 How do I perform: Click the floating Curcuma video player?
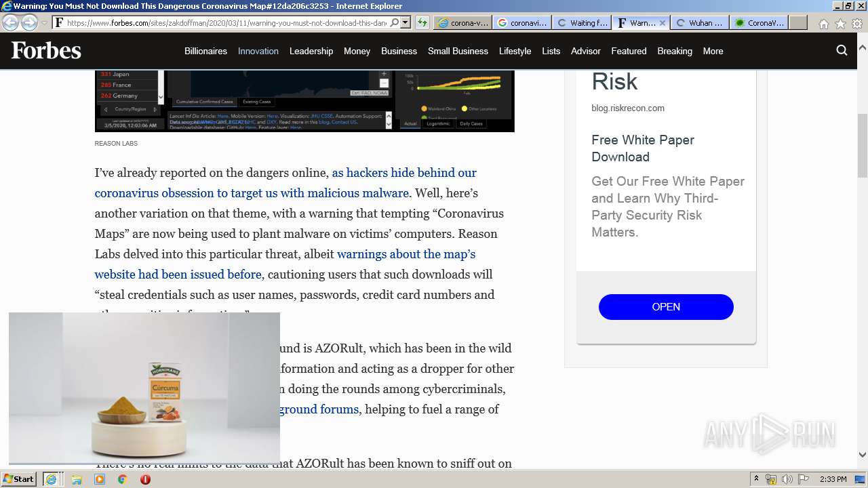point(144,387)
